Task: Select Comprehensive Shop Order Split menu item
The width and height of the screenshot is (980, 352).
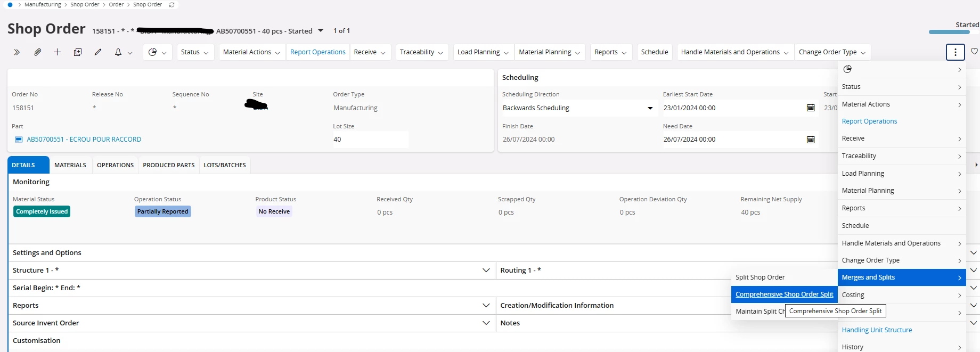Action: pos(784,294)
